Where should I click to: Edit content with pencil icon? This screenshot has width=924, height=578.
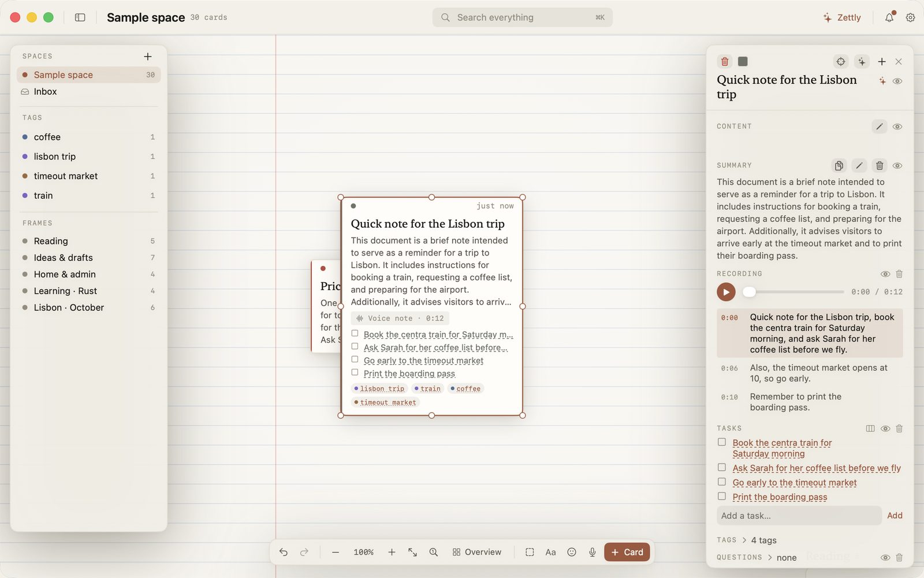point(880,127)
